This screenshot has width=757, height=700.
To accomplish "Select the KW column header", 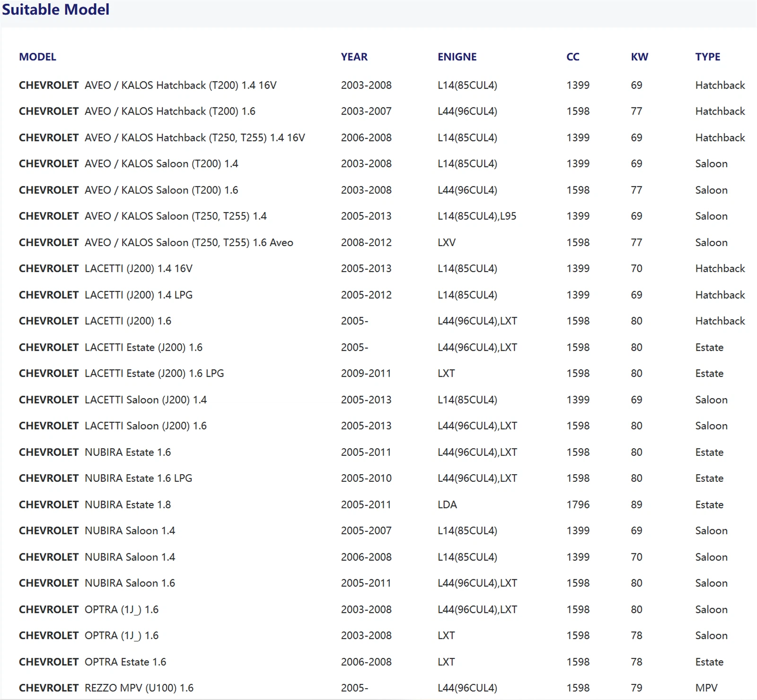I will tap(640, 57).
